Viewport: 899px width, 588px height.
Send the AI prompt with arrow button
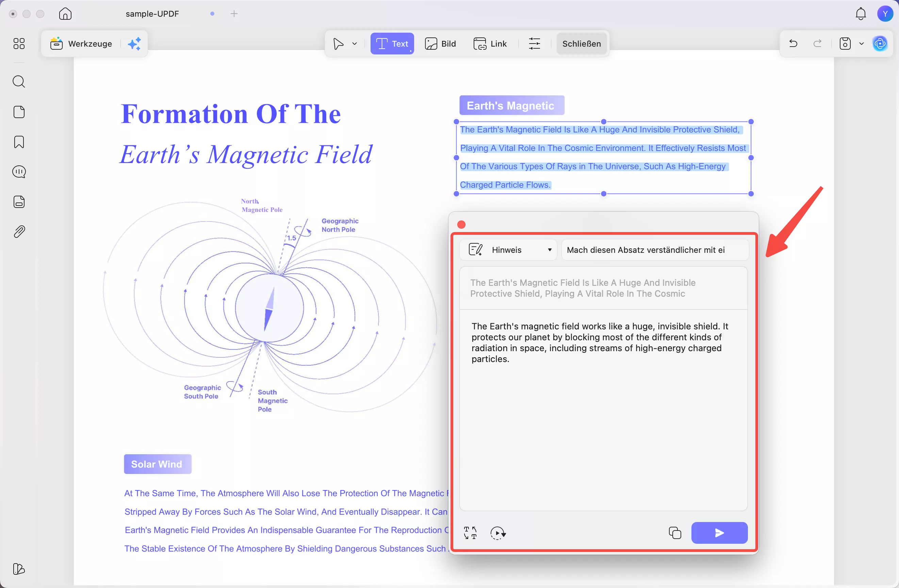[x=719, y=533]
